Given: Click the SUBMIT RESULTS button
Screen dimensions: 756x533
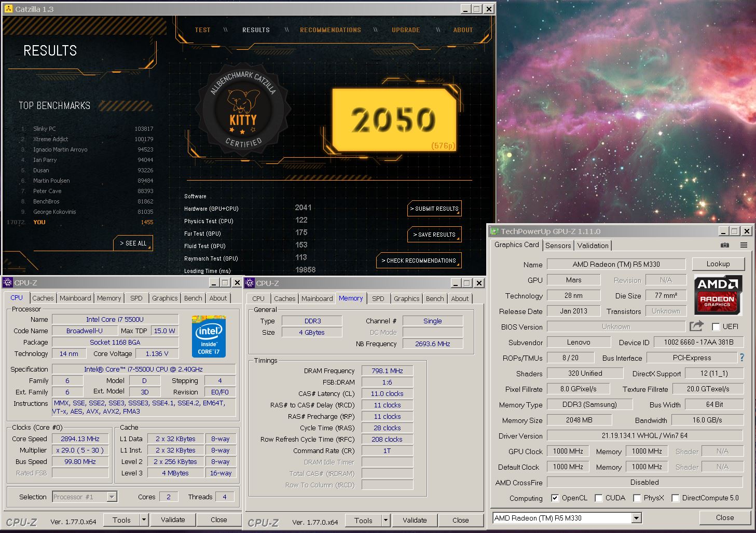Looking at the screenshot, I should tap(434, 209).
